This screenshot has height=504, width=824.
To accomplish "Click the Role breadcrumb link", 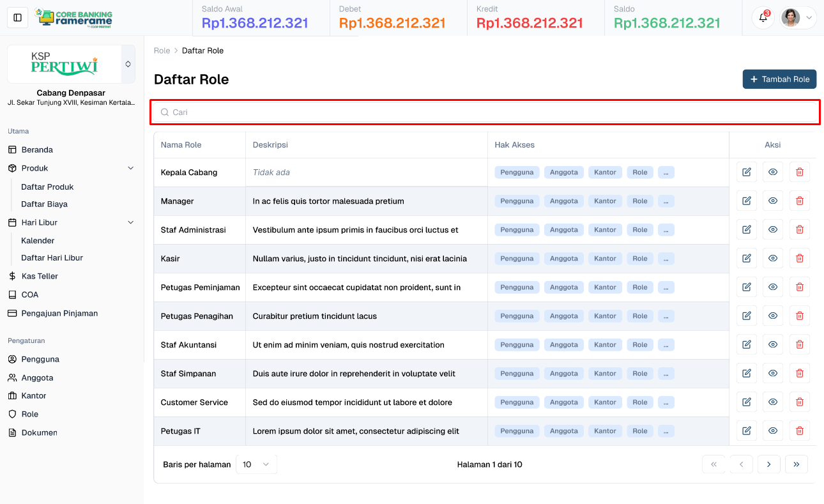I will 162,50.
